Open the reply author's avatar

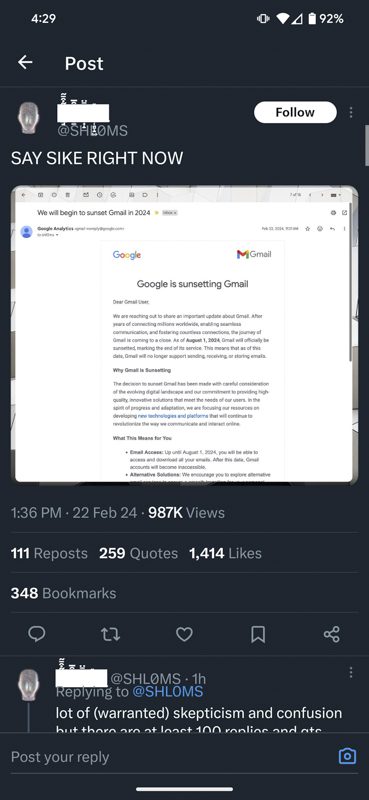pos(29,685)
